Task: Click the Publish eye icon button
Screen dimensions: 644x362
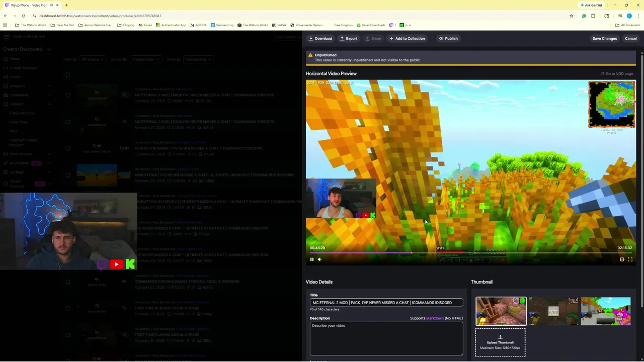Action: click(x=448, y=38)
